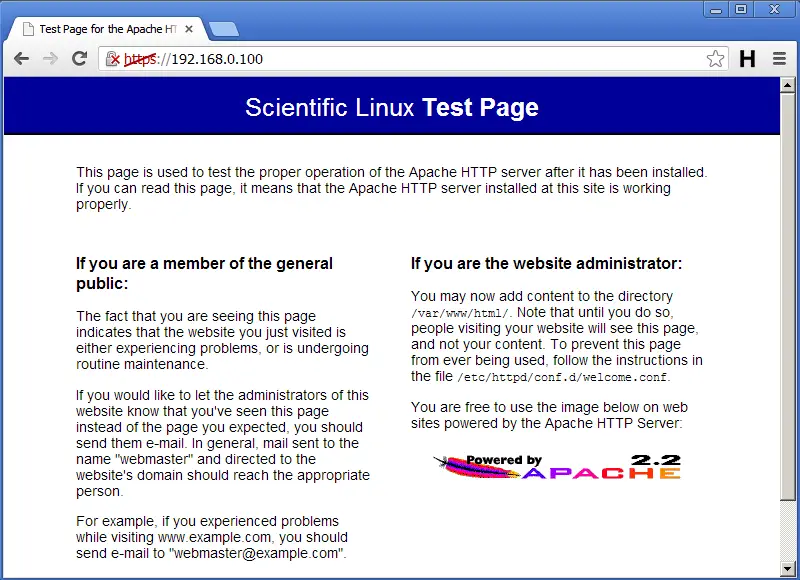This screenshot has width=800, height=580.
Task: Click the scrollbar down arrow
Action: [x=787, y=568]
